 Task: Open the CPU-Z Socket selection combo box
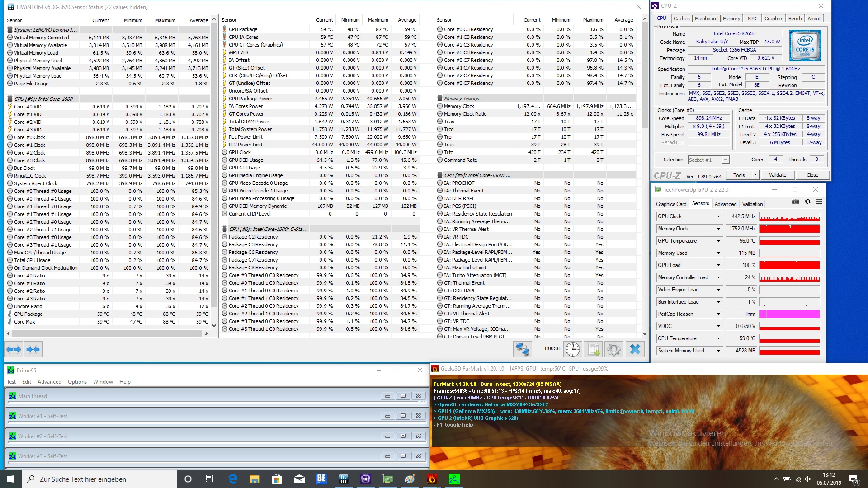tap(708, 160)
